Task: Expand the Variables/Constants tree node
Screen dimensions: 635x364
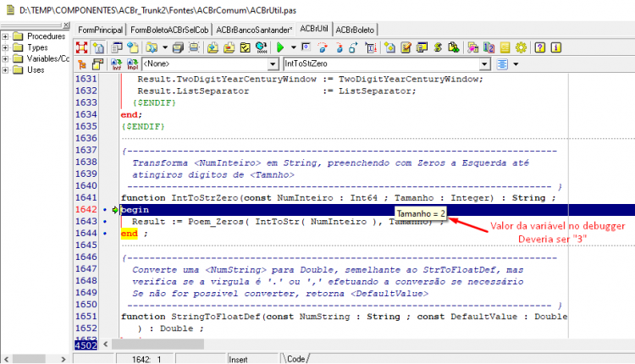Action: (x=5, y=58)
